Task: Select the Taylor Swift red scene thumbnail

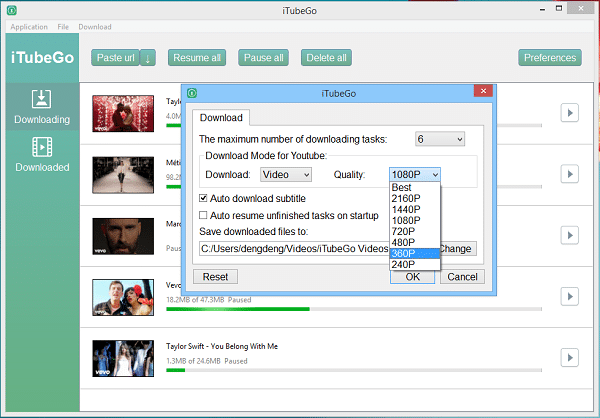Action: (x=123, y=114)
